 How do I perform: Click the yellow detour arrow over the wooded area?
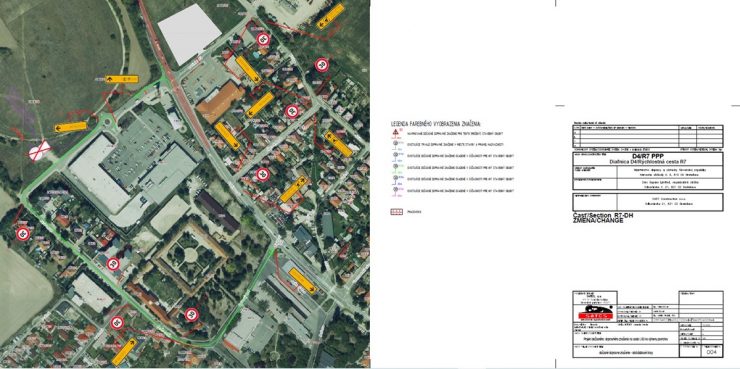coord(330,17)
